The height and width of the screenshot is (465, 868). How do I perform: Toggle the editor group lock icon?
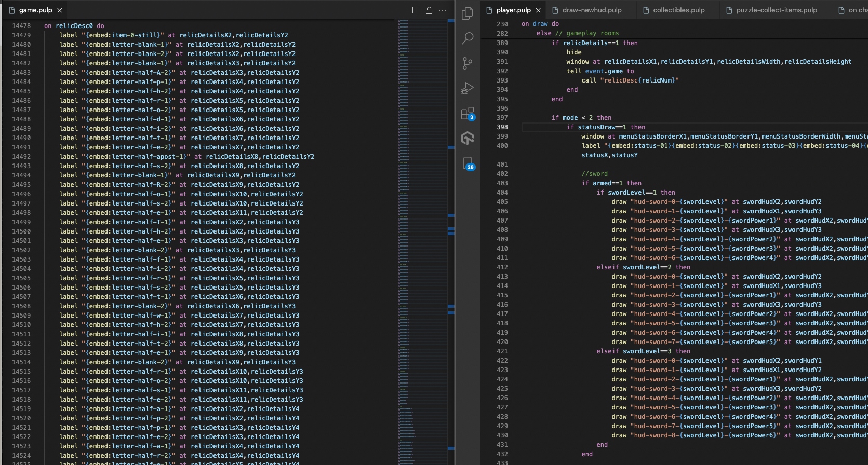tap(429, 10)
